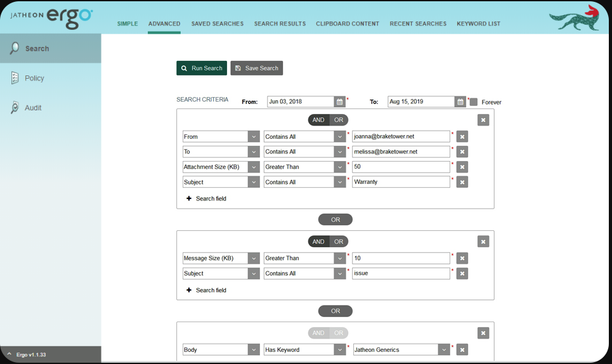Expand the Attachment Size (KB) field dropdown
The width and height of the screenshot is (612, 364).
point(254,167)
